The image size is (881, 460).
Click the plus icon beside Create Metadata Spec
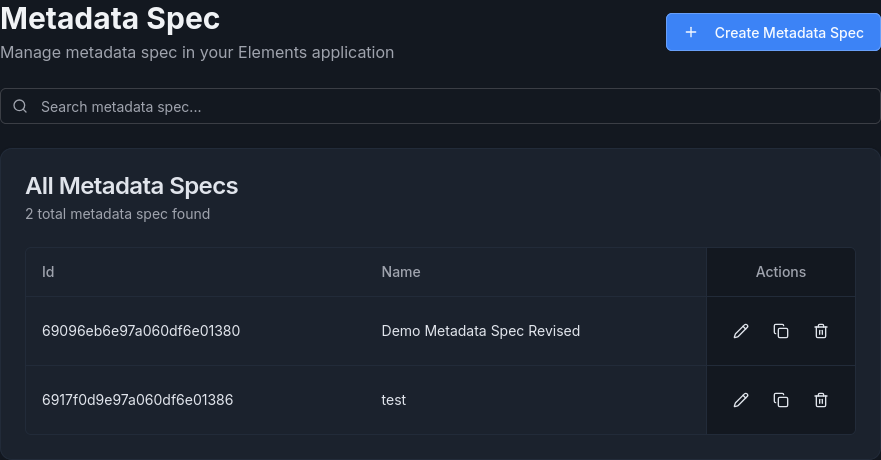(x=691, y=32)
